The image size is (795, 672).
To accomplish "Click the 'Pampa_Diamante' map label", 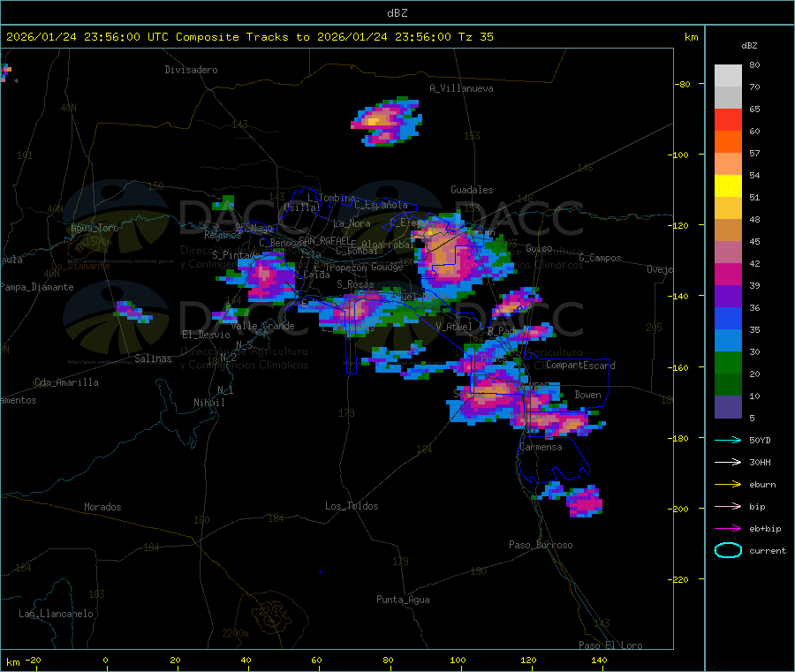I will pyautogui.click(x=36, y=287).
